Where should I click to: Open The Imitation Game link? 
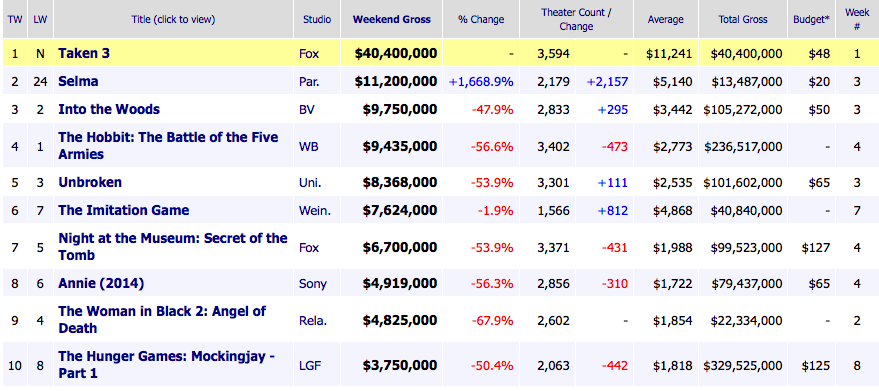click(123, 210)
